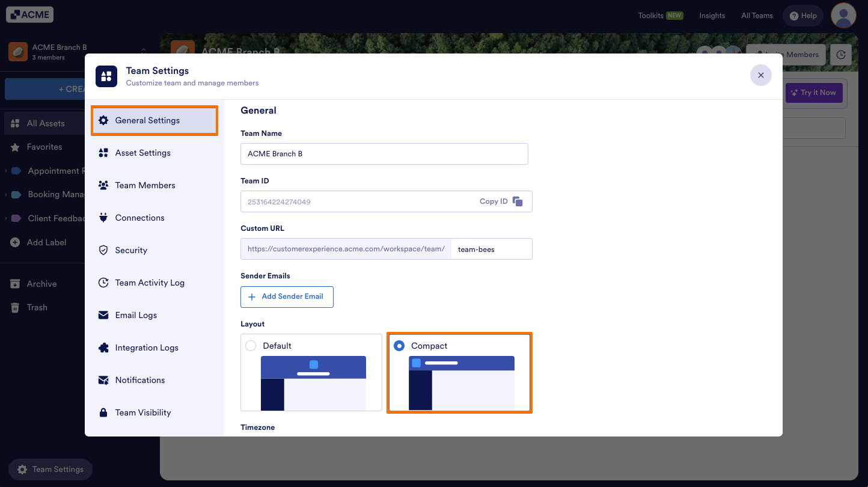Image resolution: width=868 pixels, height=487 pixels.
Task: Go to Team Members section
Action: (x=154, y=185)
